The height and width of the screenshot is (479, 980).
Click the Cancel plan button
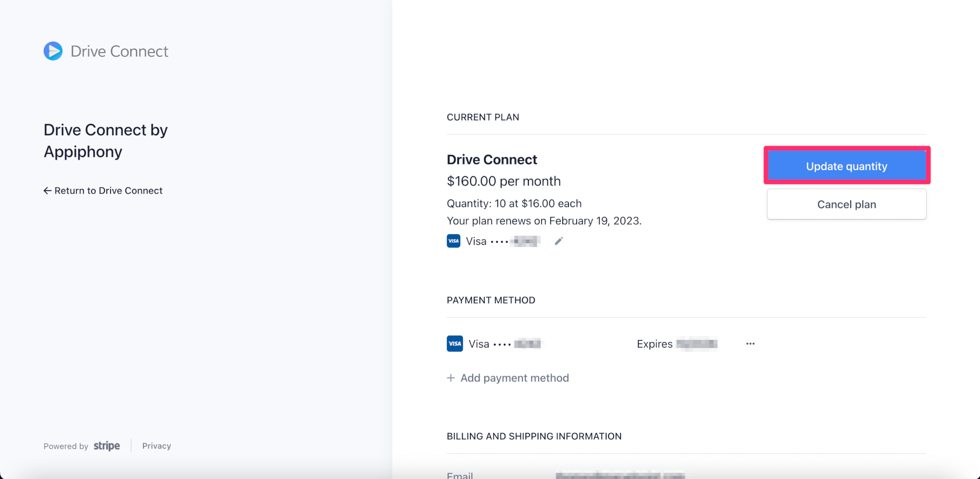click(846, 204)
